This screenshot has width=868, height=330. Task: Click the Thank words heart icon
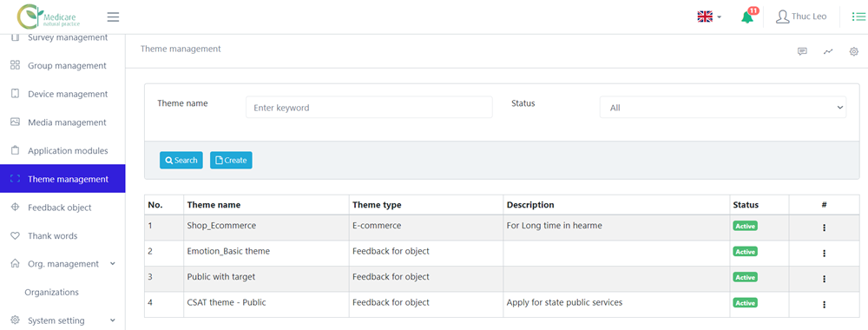[16, 236]
